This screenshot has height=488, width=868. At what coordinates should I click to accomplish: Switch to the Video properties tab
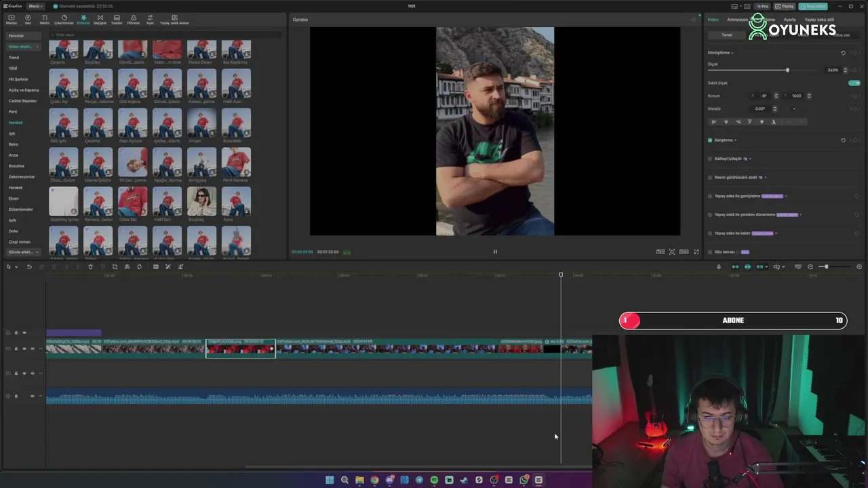coord(713,20)
